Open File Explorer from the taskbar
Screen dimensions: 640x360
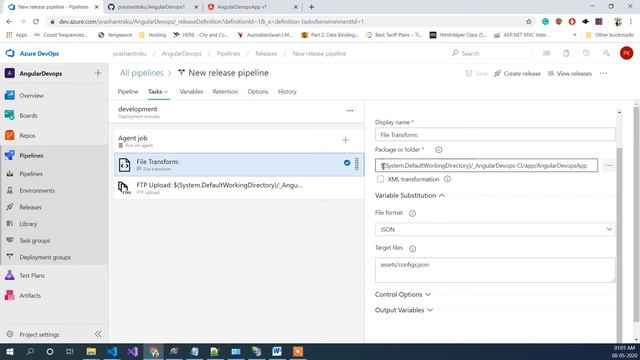91,351
